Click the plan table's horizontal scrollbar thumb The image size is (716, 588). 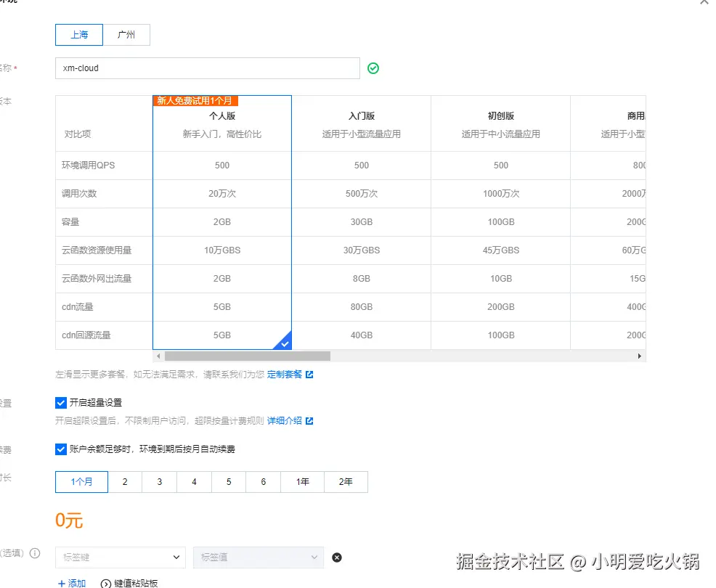(x=248, y=356)
